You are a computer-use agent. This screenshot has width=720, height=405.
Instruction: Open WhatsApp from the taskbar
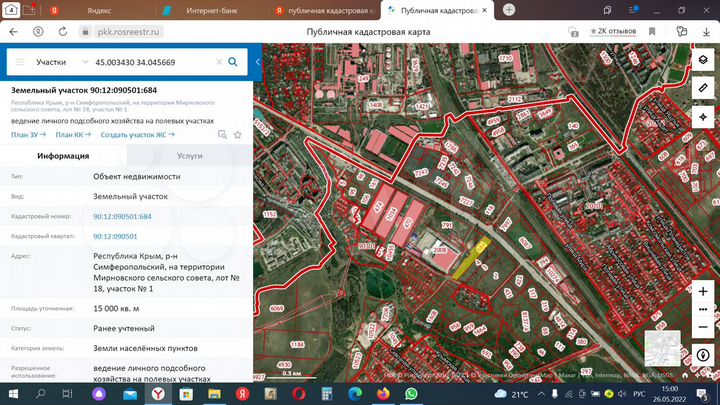point(410,395)
